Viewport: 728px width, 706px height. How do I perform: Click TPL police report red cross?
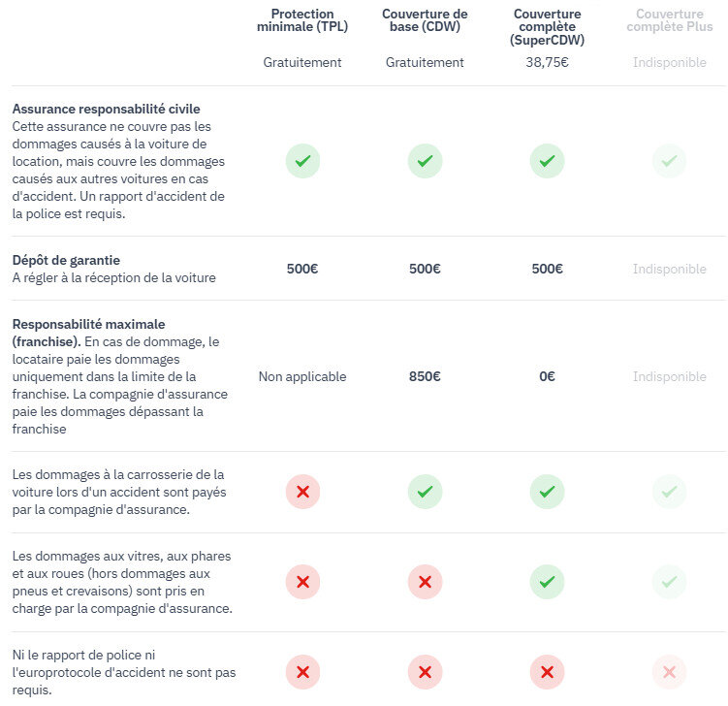click(x=302, y=672)
